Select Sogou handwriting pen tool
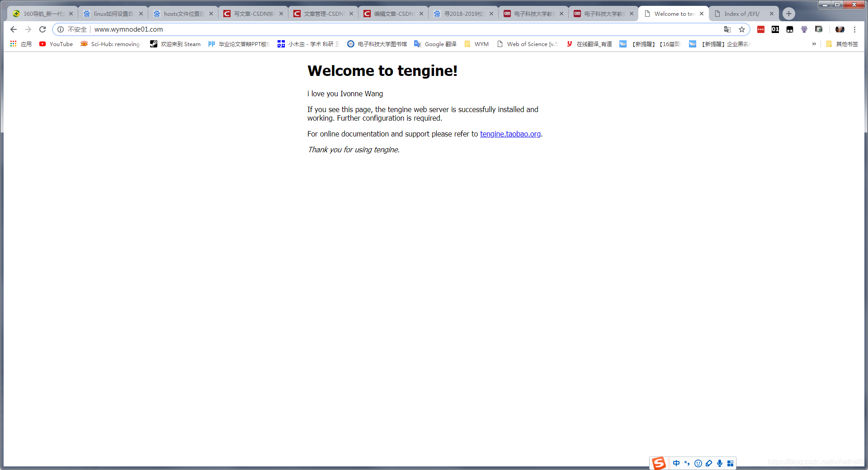This screenshot has width=868, height=470. pos(708,463)
